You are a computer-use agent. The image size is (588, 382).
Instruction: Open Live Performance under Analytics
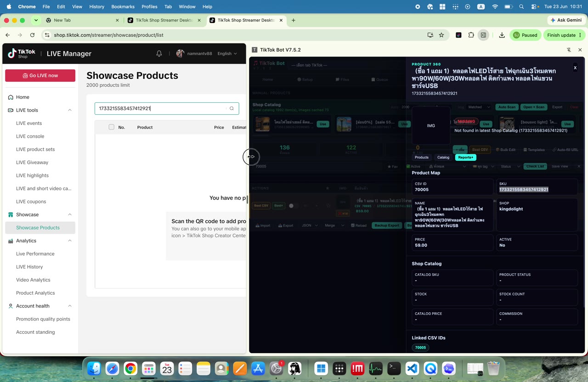tap(35, 254)
